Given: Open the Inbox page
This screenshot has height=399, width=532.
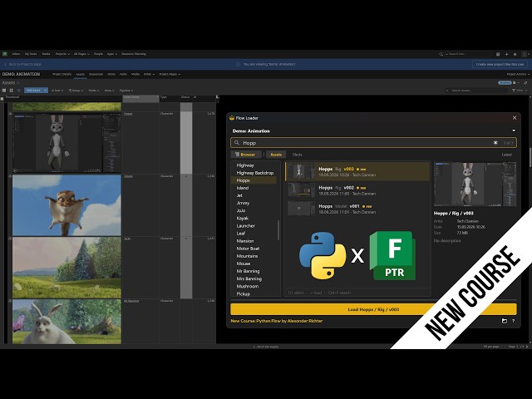Looking at the screenshot, I should pos(16,54).
